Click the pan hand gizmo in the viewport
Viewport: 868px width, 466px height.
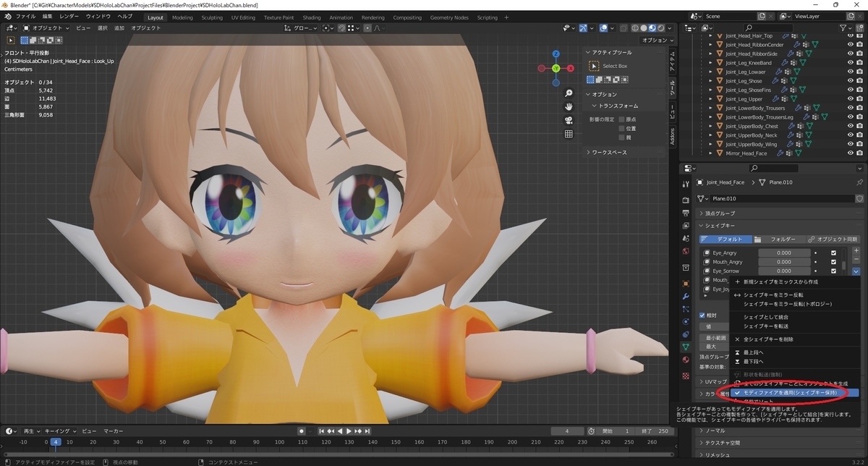click(569, 106)
